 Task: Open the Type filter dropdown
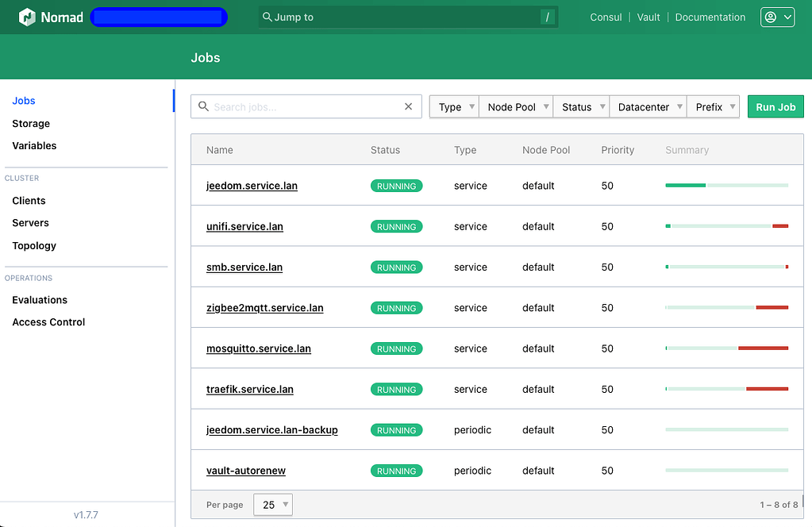click(453, 106)
